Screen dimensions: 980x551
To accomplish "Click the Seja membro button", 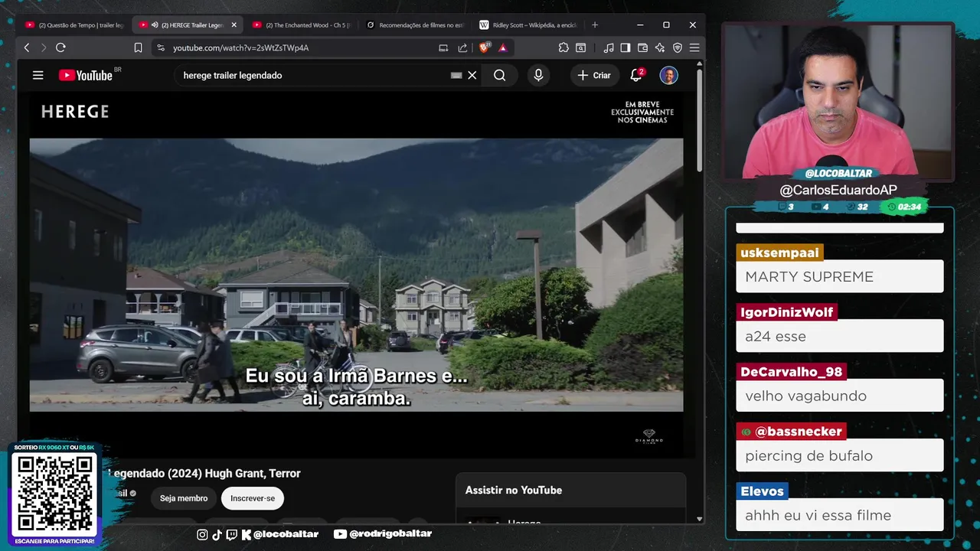I will pos(184,498).
